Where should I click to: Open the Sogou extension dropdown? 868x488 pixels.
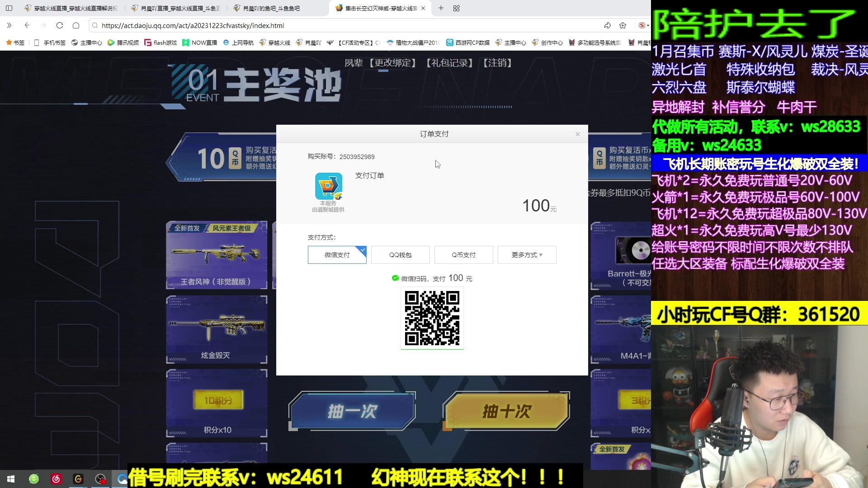point(644,25)
